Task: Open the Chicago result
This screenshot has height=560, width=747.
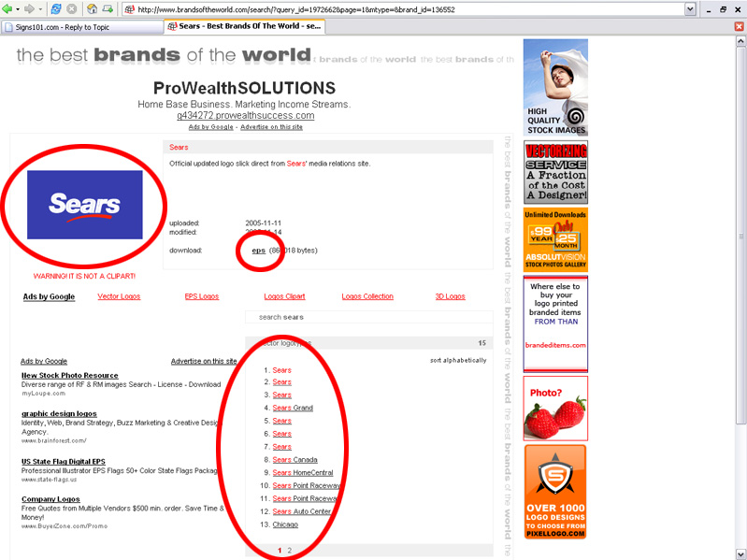Action: pos(285,524)
